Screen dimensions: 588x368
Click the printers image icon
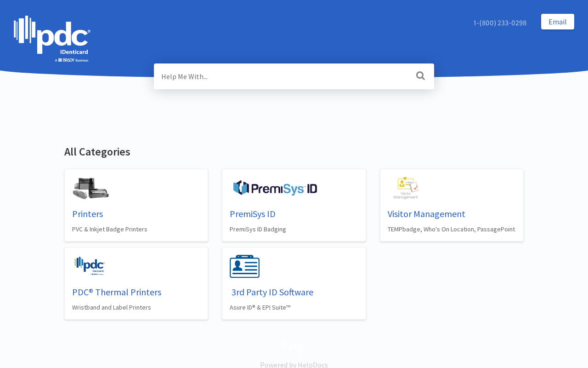pos(91,188)
